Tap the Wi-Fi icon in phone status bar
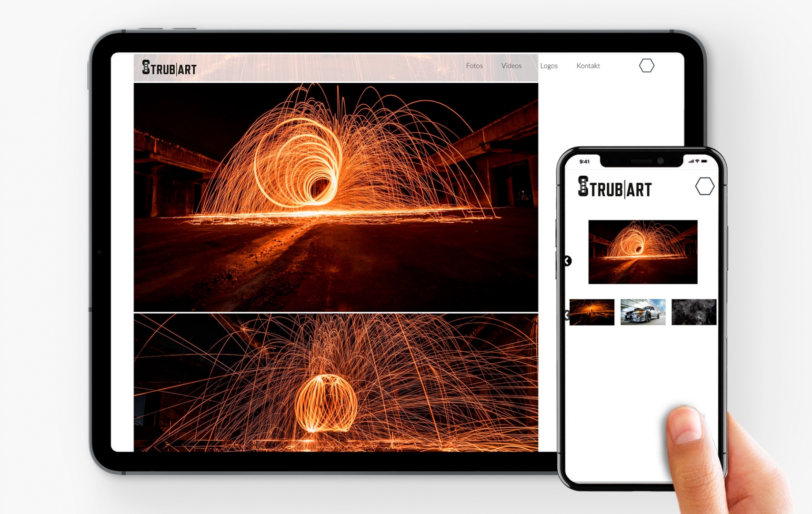 697,161
